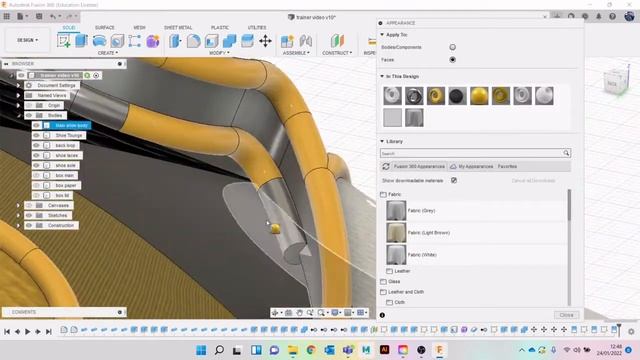Open the MODIFY dropdown menu

pos(219,53)
